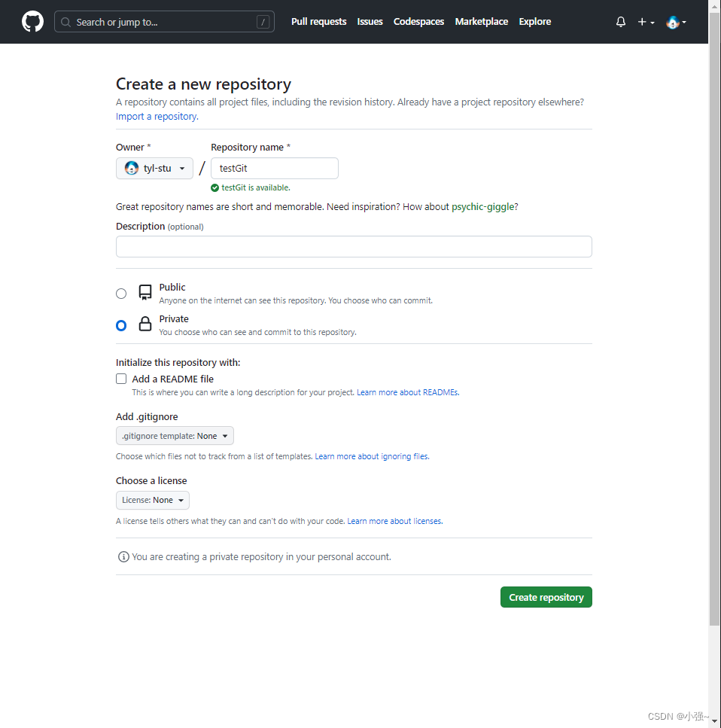Click the Private lock icon

(145, 324)
